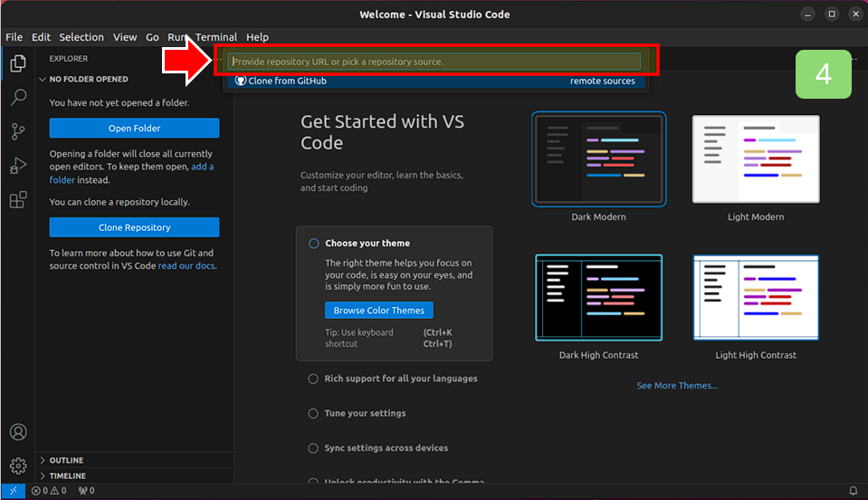Viewport: 868px width, 500px height.
Task: Click the remote sources label
Action: point(602,81)
